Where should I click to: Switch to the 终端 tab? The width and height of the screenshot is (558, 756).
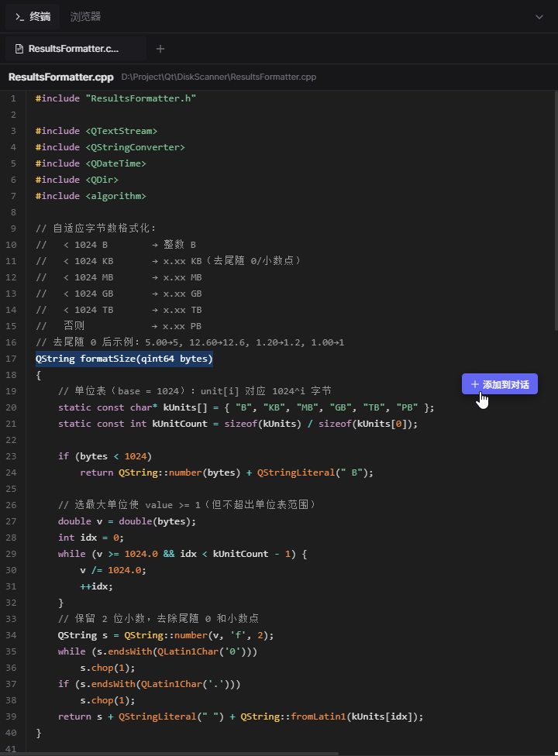click(33, 17)
